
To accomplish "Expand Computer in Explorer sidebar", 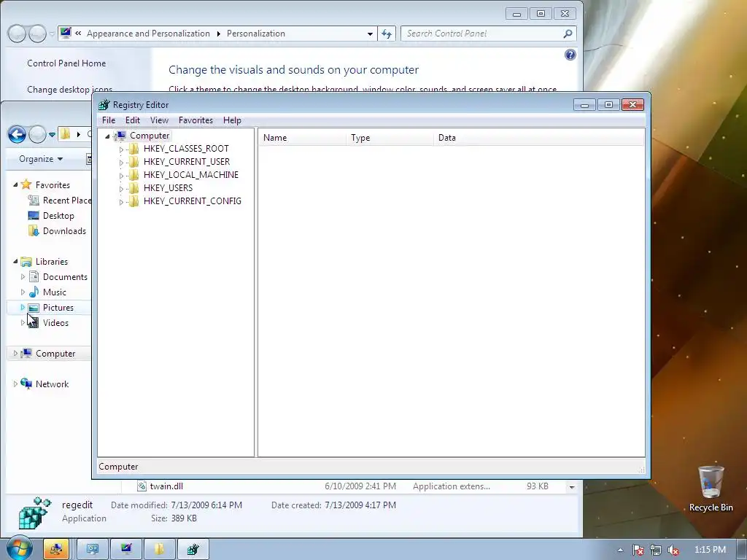I will point(16,354).
